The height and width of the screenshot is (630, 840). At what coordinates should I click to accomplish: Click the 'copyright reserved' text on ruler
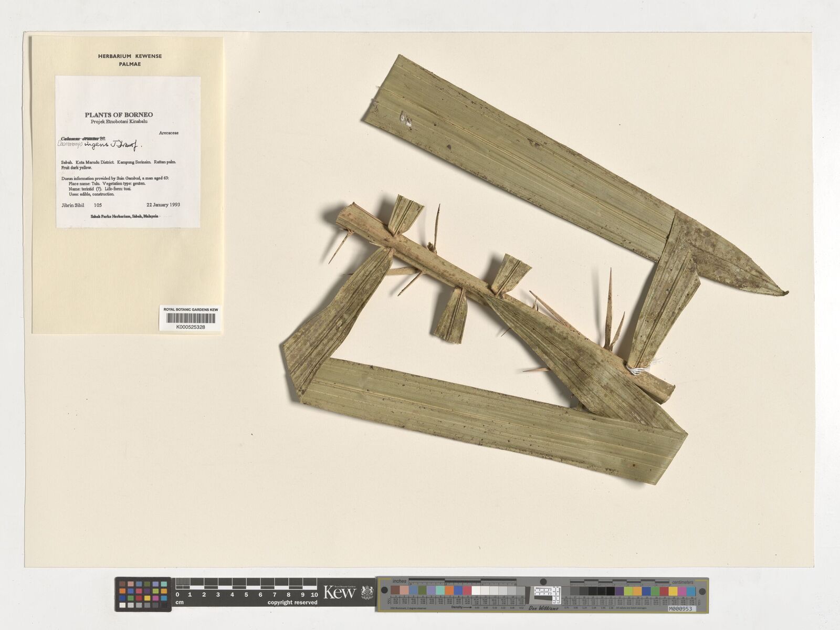pos(292,602)
